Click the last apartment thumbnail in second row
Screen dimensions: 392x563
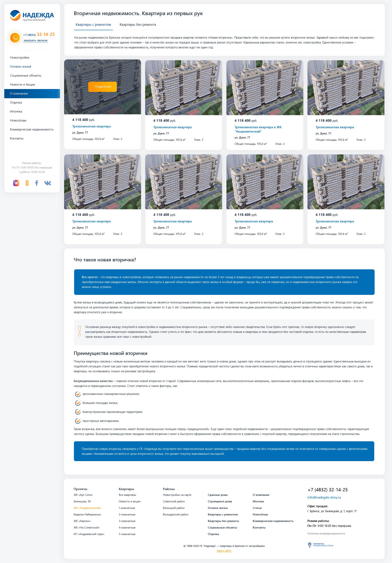tap(346, 182)
